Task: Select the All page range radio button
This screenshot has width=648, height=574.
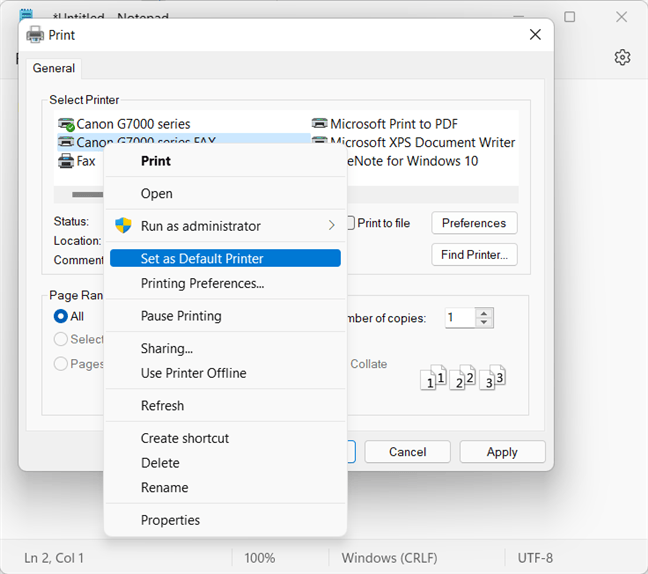Action: click(61, 316)
